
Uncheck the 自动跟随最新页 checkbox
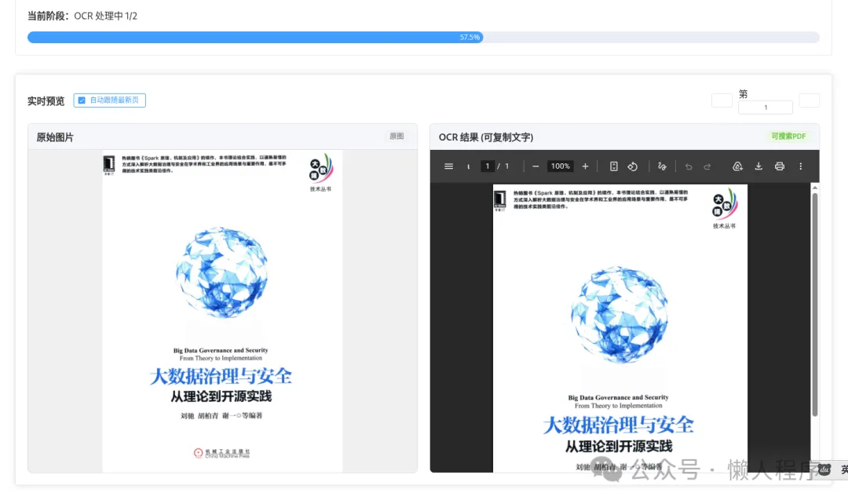[82, 100]
